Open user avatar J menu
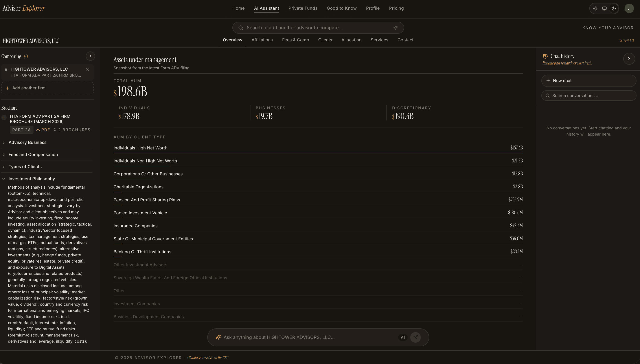This screenshot has width=640, height=364. 629,9
